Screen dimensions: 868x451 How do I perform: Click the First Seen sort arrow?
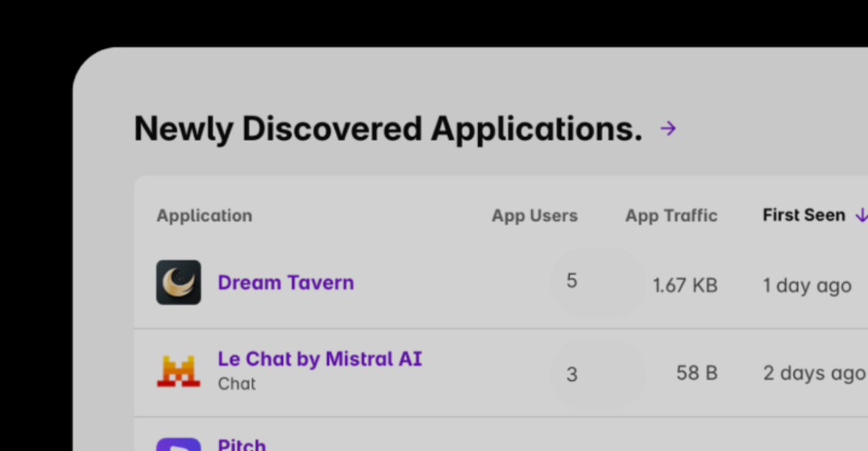[x=861, y=215]
